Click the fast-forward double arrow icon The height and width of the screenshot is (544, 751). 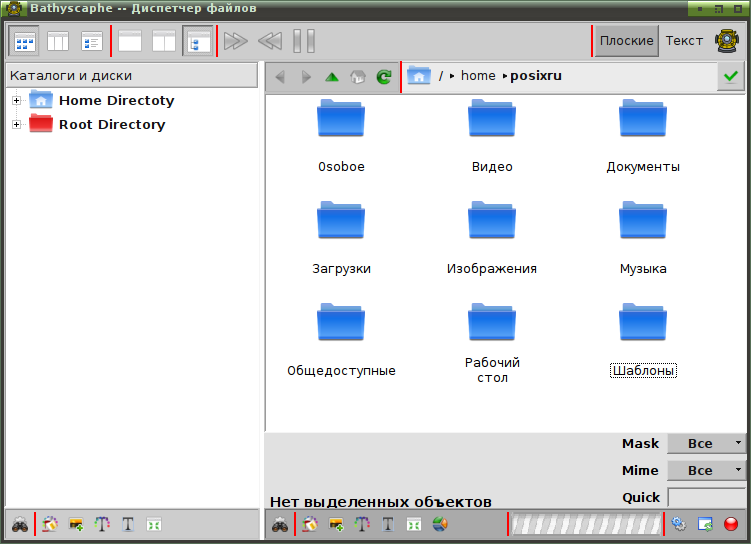pyautogui.click(x=236, y=41)
